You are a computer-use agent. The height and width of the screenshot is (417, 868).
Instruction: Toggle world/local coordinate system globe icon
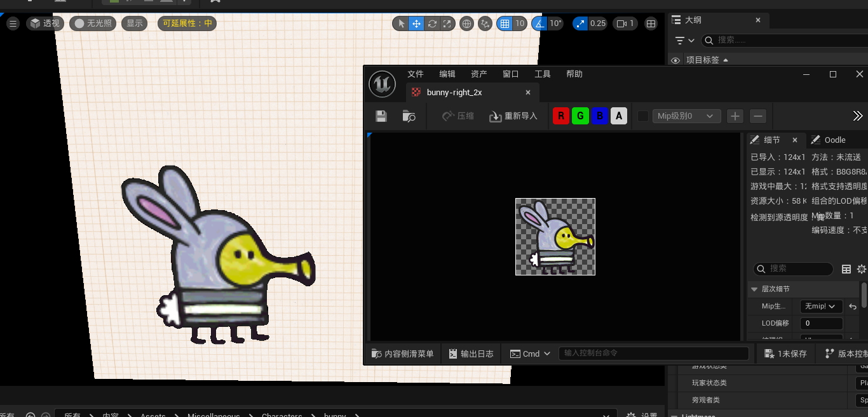[466, 23]
